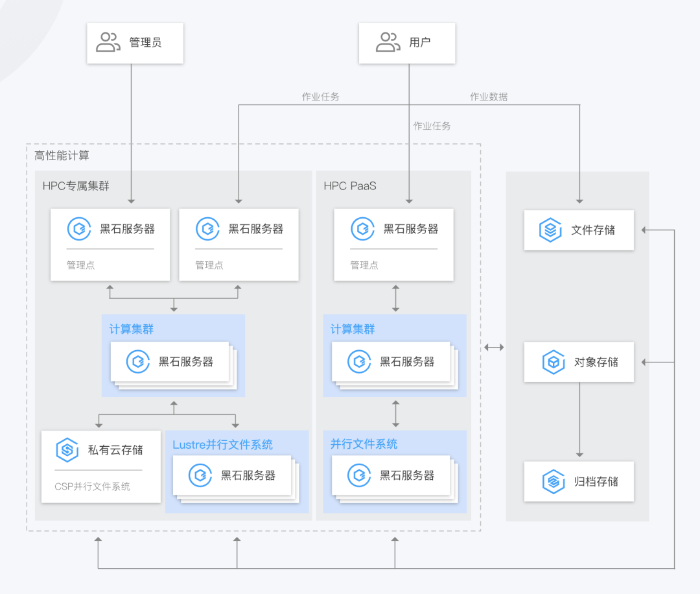Click the 黑石服务器 icon of HPC PaaS 管理点
700x594 pixels.
point(362,229)
